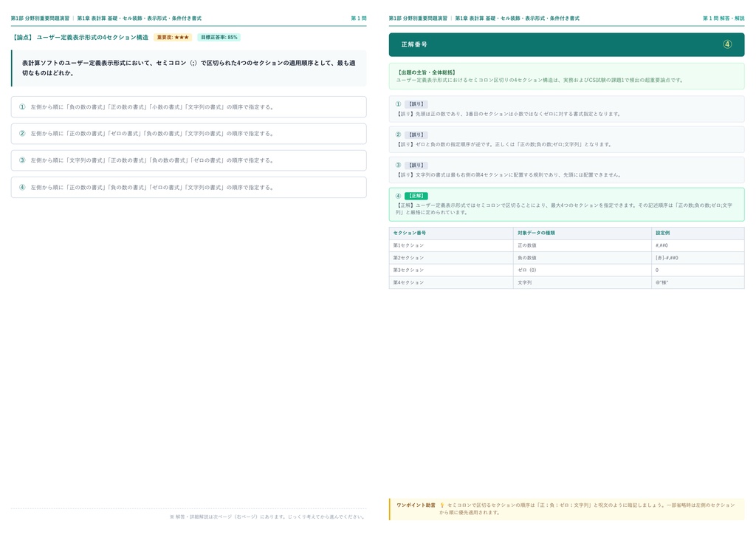This screenshot has height=535, width=756.
Task: Click the 【誤り】 badge of explanation ③
Action: (x=416, y=166)
